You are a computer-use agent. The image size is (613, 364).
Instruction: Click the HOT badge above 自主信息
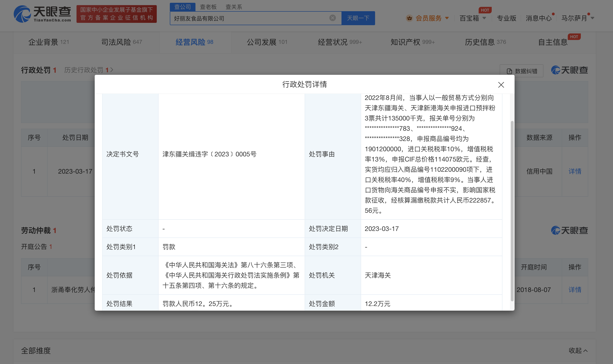574,37
